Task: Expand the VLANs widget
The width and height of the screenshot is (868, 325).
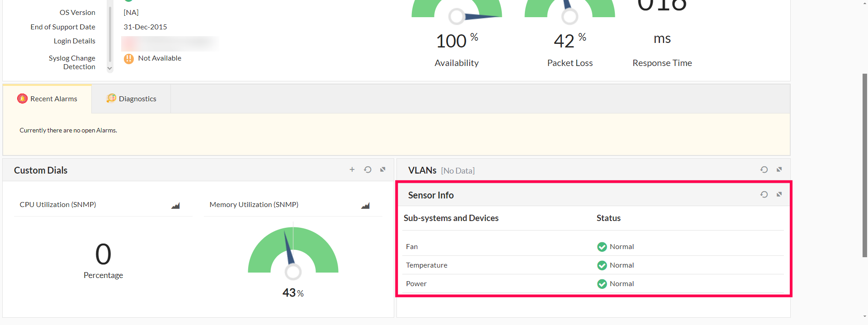Action: 779,170
